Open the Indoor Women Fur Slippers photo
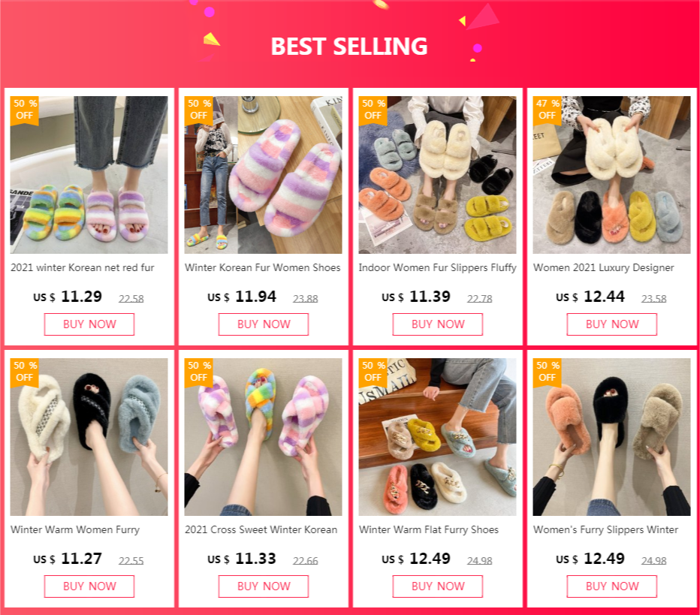700x615 pixels. pos(437,175)
